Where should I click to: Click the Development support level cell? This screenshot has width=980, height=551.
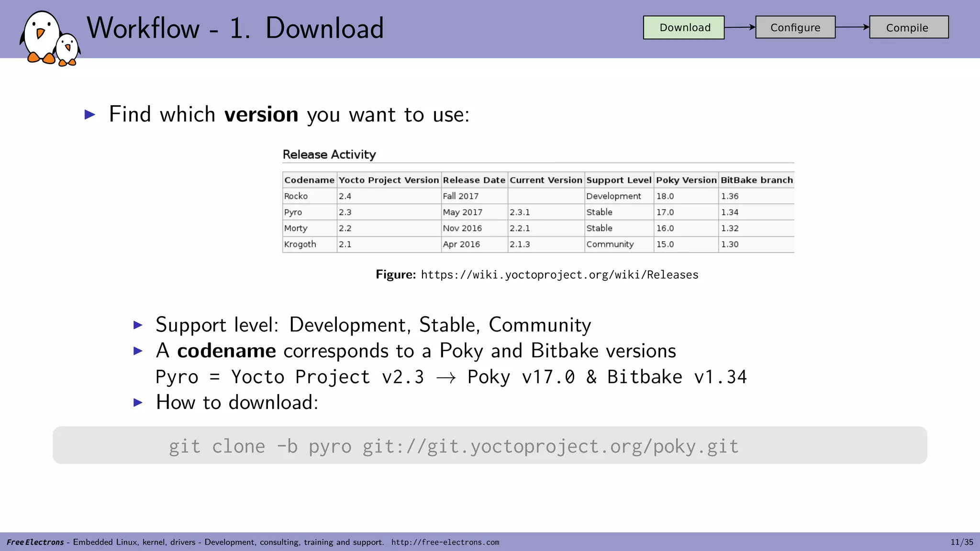coord(619,196)
